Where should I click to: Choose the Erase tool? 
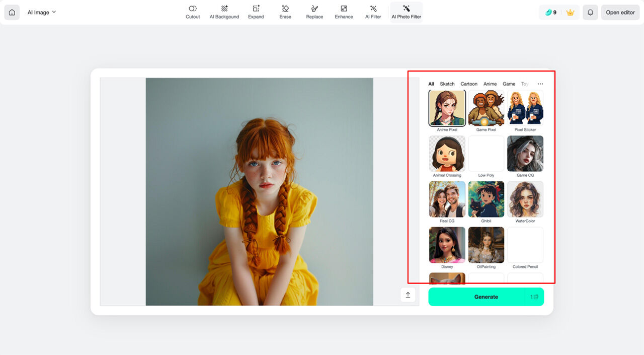pos(285,12)
